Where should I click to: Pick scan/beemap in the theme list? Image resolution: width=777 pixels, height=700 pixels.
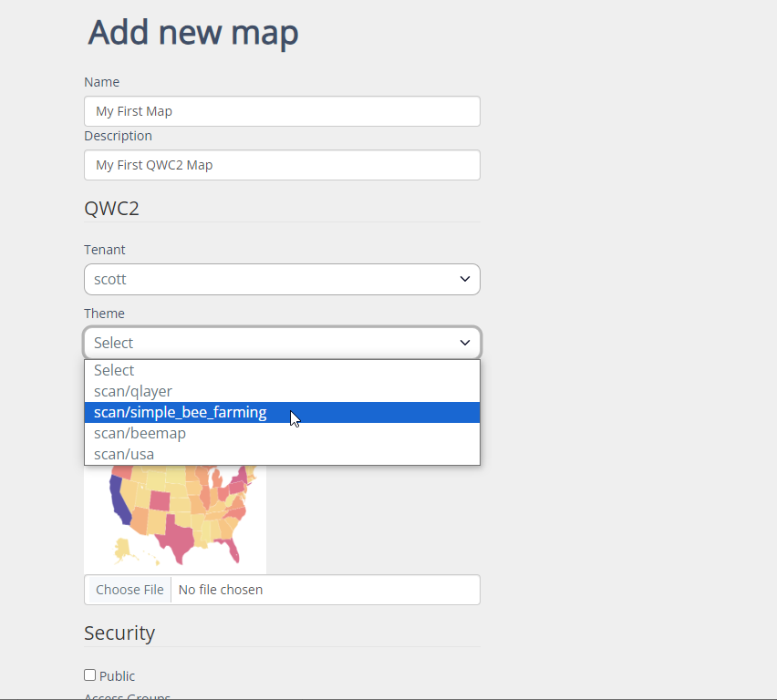[140, 433]
